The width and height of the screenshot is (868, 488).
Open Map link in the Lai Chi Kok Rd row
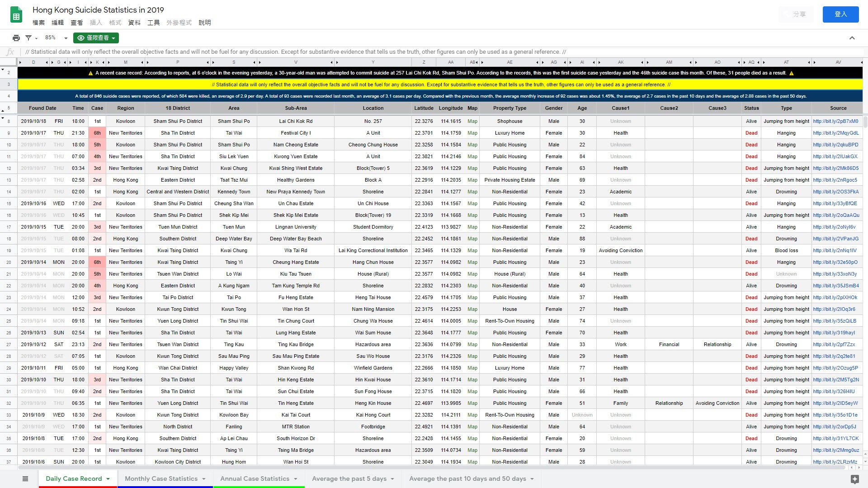coord(472,121)
